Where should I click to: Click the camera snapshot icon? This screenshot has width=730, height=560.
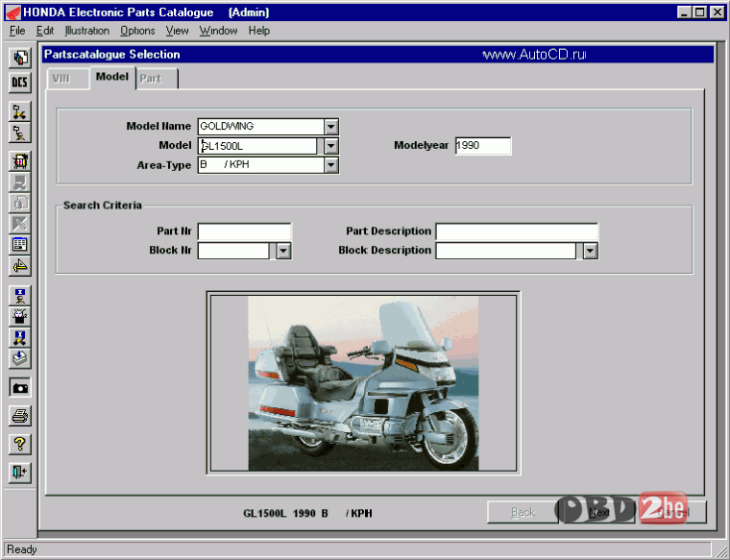(19, 387)
